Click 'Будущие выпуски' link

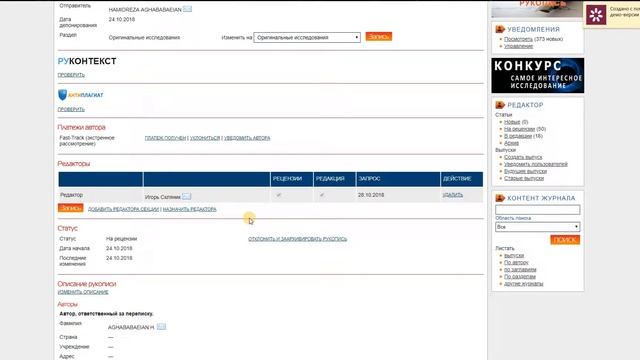click(x=525, y=171)
